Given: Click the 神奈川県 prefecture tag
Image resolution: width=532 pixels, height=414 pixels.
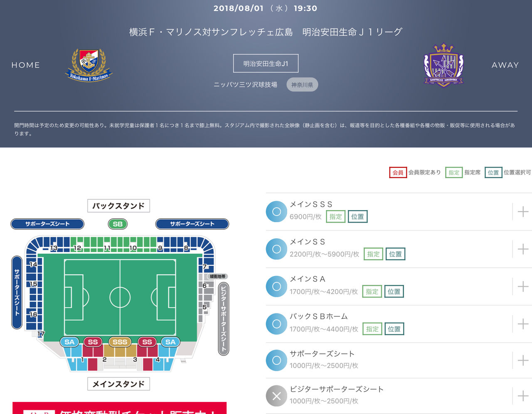Looking at the screenshot, I should (x=302, y=85).
